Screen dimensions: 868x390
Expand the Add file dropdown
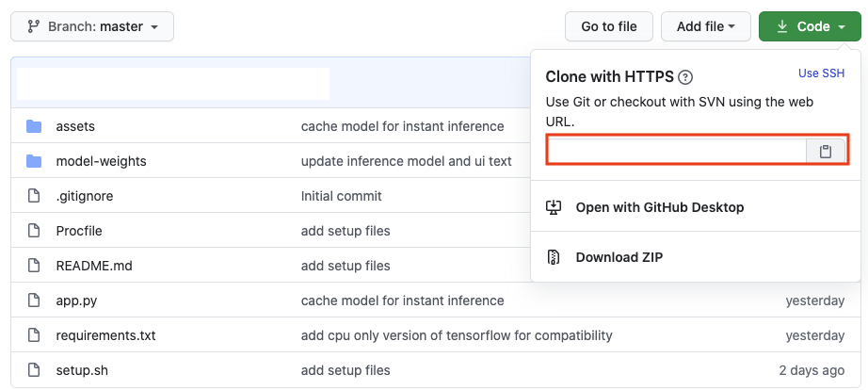[x=706, y=26]
